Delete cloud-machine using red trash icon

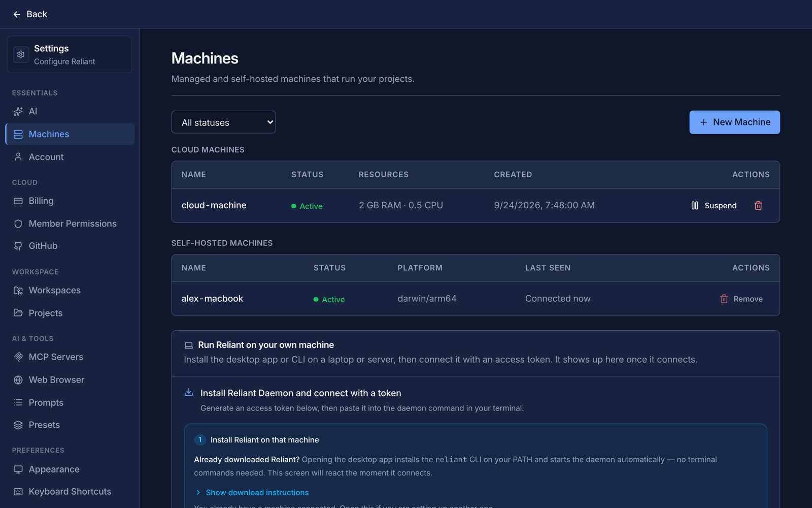pos(758,205)
